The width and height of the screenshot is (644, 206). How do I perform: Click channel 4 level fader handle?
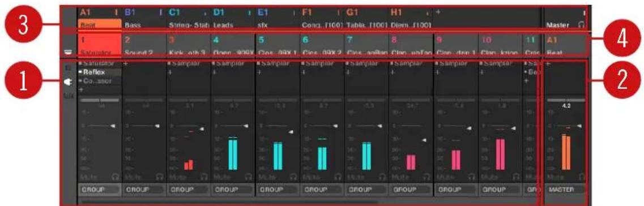[x=246, y=126]
